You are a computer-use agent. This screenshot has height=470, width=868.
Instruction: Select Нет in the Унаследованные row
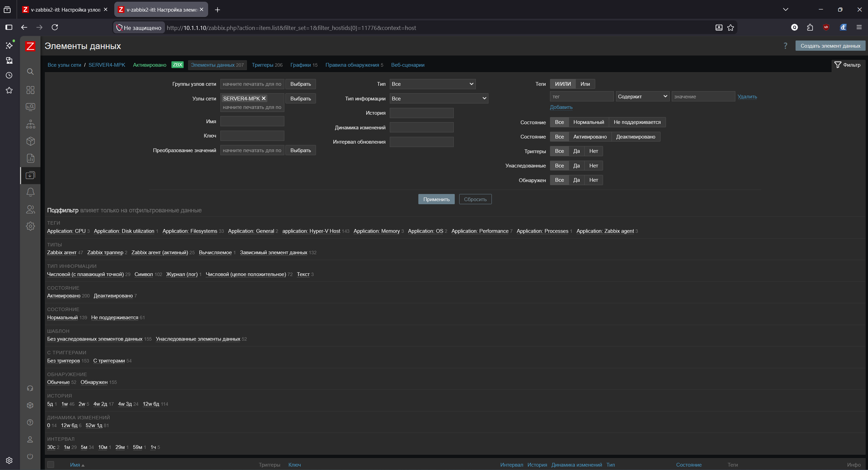[x=594, y=166]
